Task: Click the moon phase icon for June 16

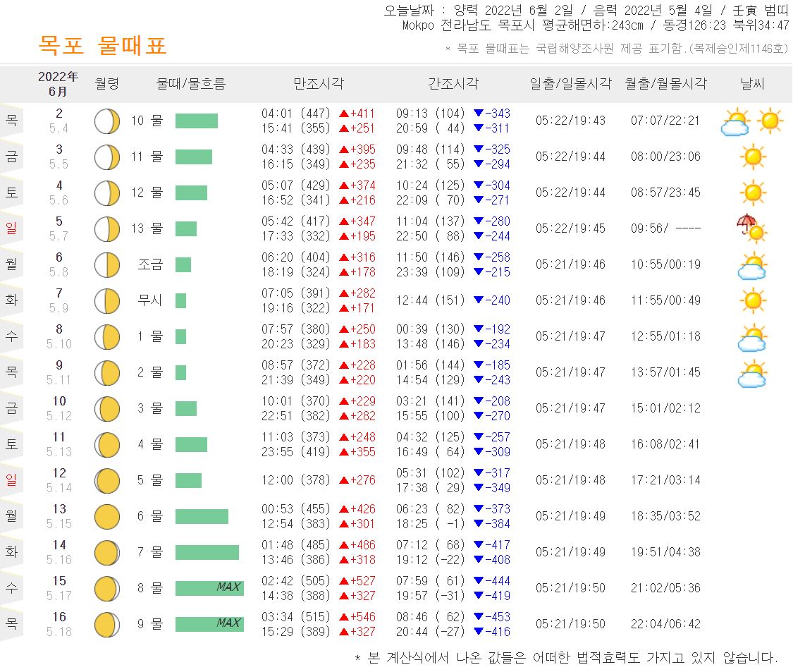Action: [106, 623]
